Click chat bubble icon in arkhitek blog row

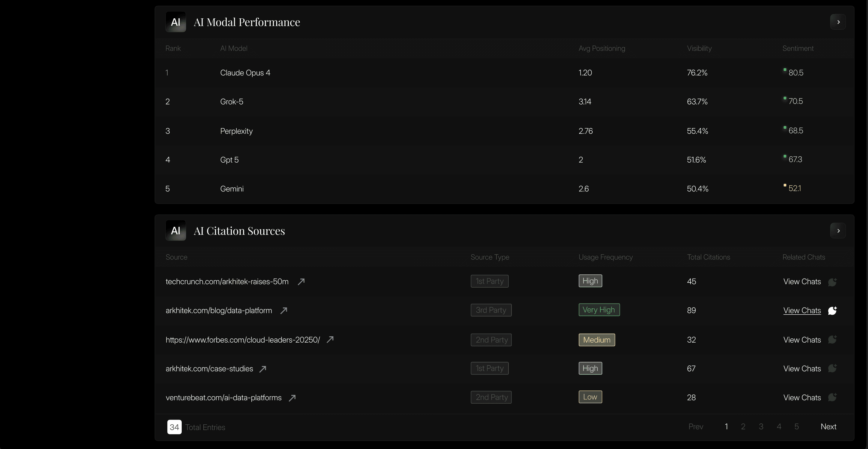[x=832, y=310]
